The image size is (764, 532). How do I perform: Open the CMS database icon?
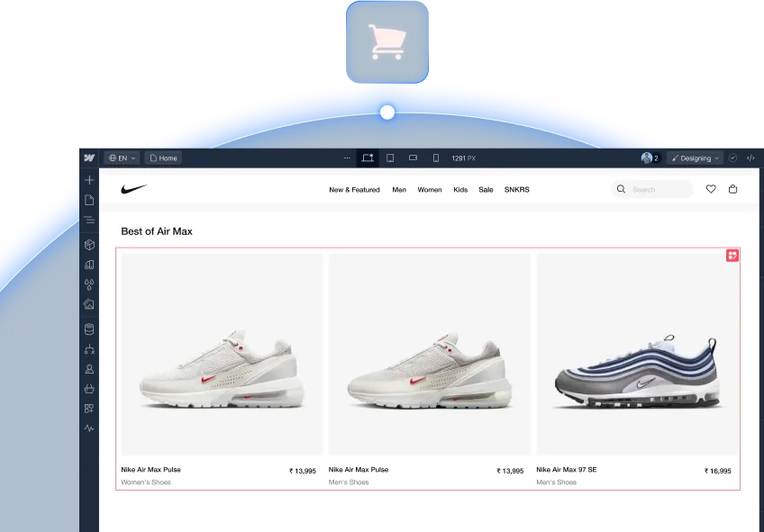(89, 329)
